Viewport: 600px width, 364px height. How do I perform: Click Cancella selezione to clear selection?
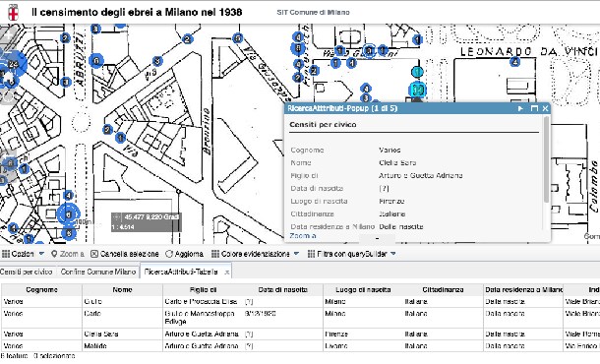(125, 254)
